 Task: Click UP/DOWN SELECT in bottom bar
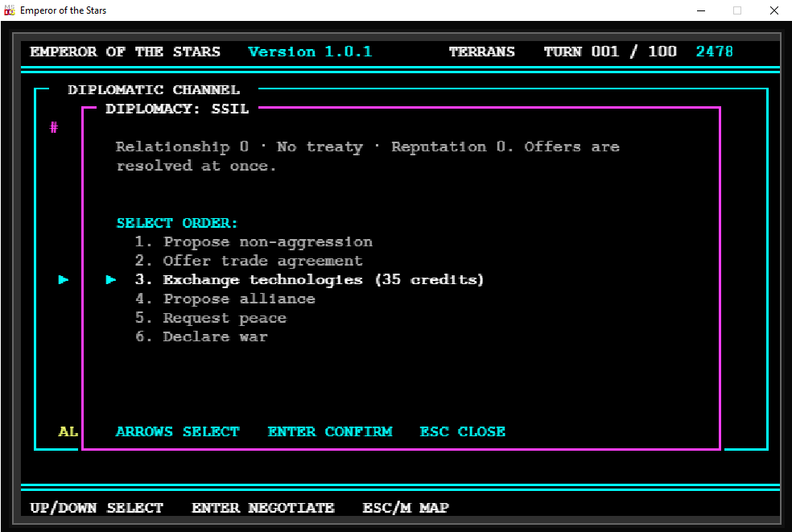coord(97,507)
